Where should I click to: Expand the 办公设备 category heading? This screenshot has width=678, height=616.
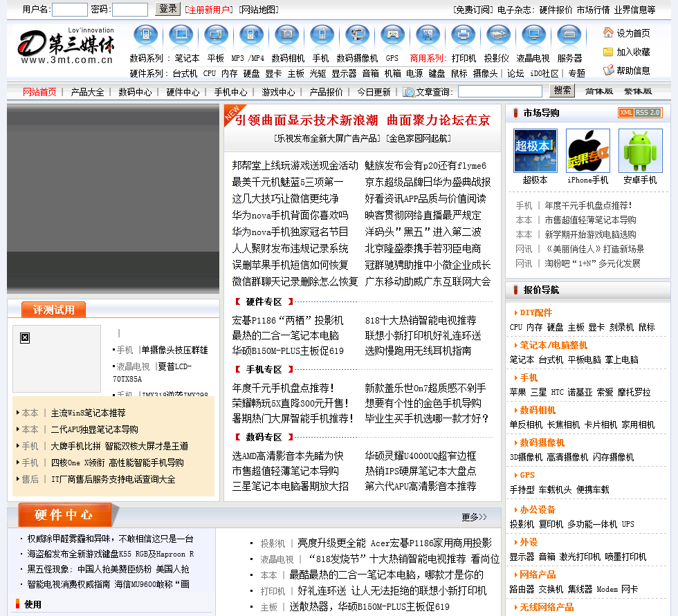click(538, 510)
